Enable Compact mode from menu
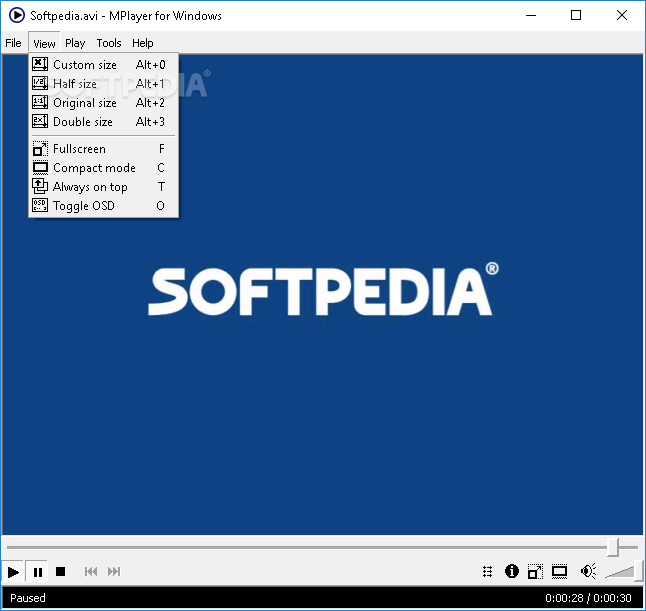 pos(103,168)
